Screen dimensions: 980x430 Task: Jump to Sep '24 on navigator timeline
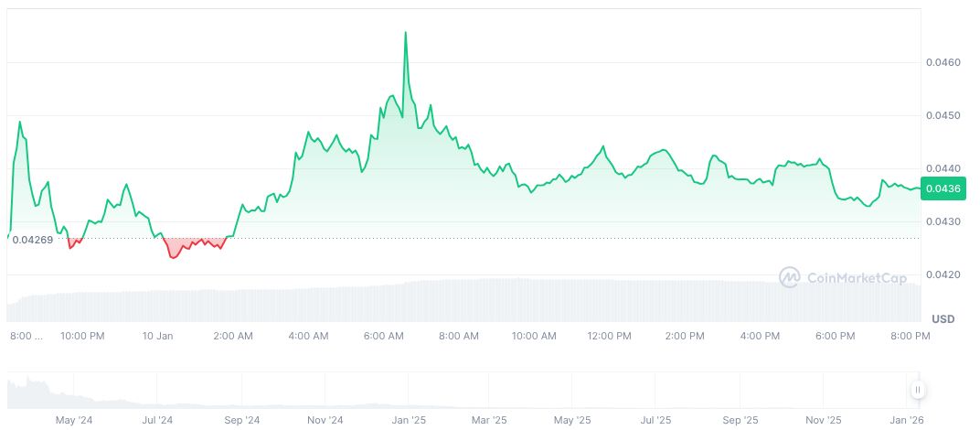[241, 420]
